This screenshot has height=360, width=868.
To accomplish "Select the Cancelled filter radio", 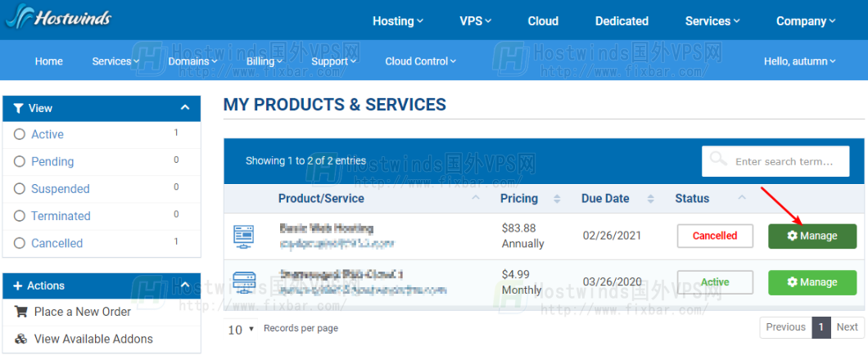I will point(20,243).
